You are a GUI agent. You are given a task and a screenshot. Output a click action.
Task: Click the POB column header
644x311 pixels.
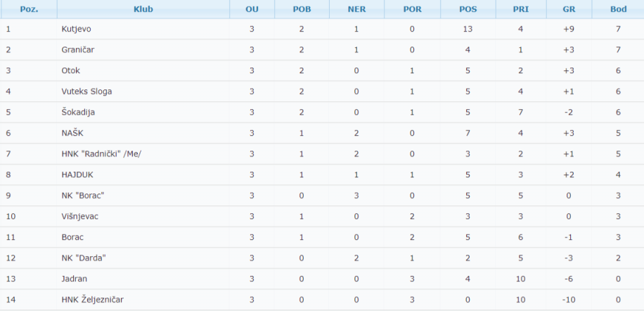pyautogui.click(x=302, y=9)
